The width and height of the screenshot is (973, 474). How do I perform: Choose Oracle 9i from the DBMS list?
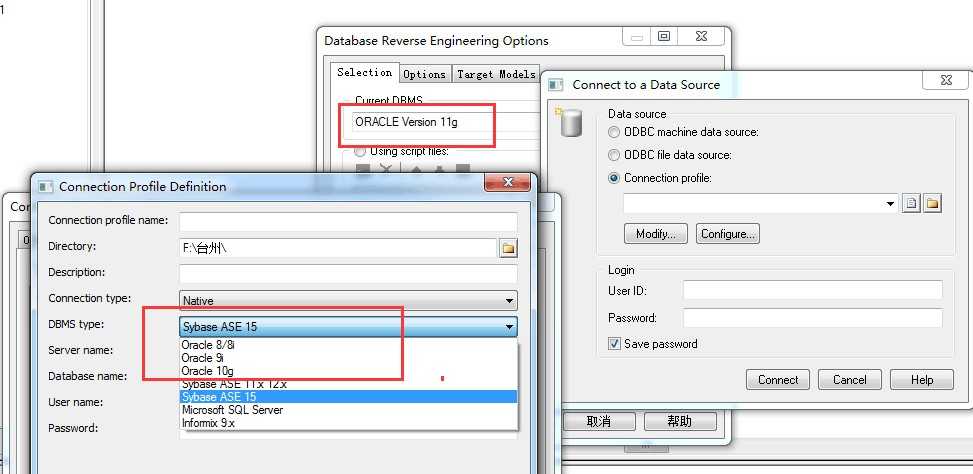[x=348, y=358]
